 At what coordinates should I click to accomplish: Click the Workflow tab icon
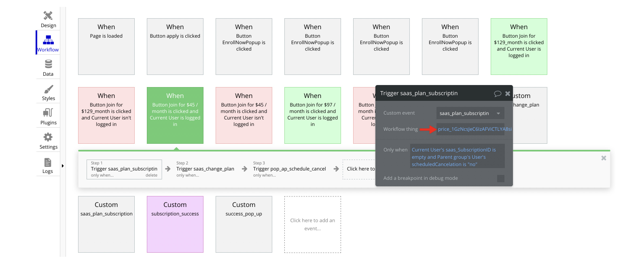coord(48,40)
